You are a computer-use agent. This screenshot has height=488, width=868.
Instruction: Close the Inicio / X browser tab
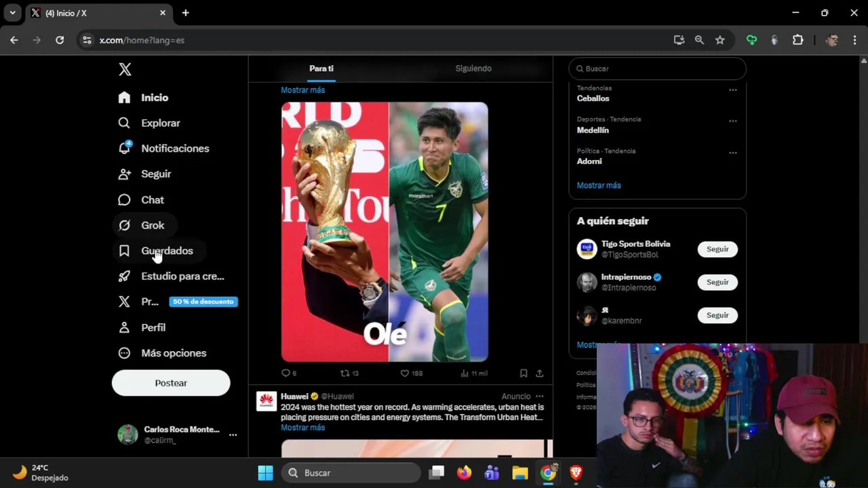click(x=163, y=13)
